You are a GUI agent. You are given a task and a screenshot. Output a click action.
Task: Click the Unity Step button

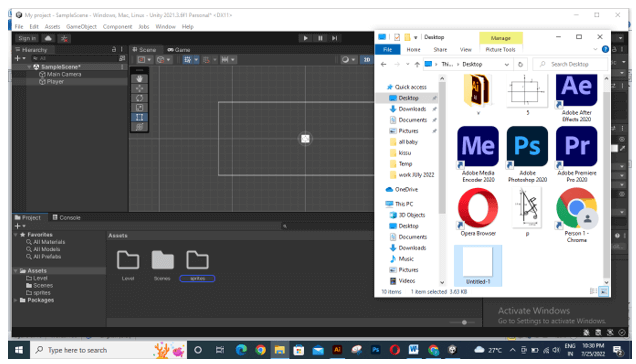click(334, 38)
